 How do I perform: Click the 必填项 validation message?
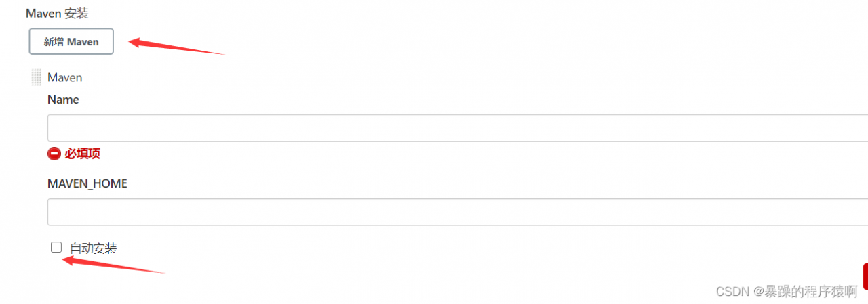point(83,154)
